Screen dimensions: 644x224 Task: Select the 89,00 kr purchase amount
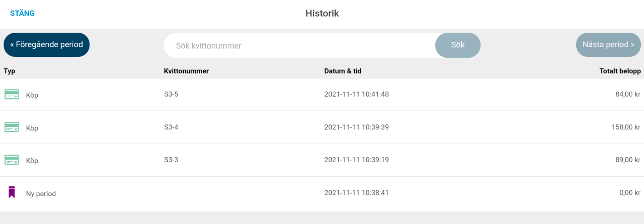628,160
